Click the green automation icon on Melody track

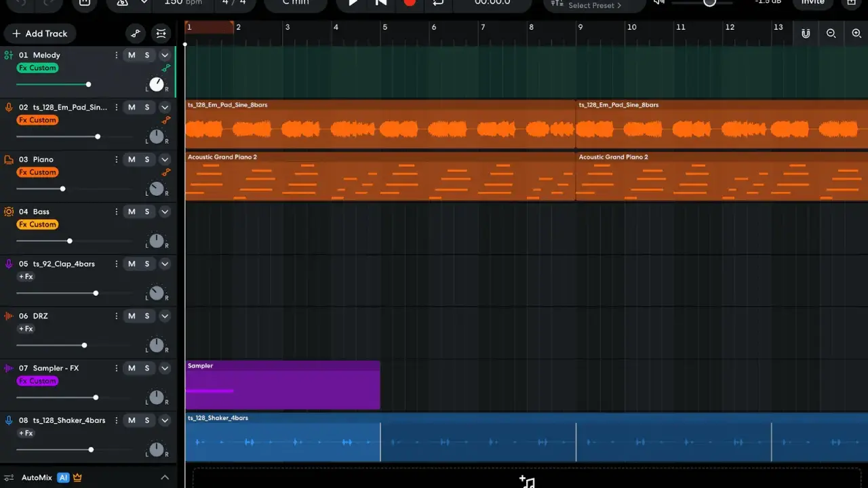coord(166,68)
